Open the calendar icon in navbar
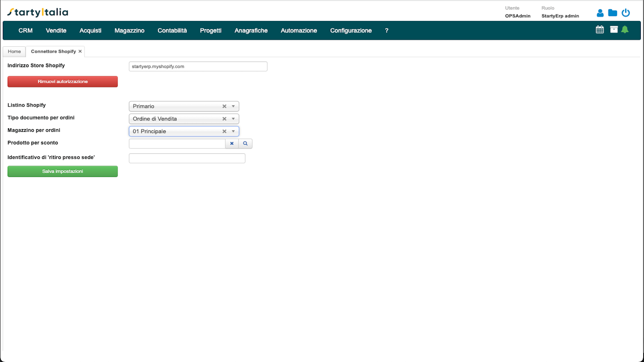Image resolution: width=644 pixels, height=362 pixels. (x=600, y=29)
